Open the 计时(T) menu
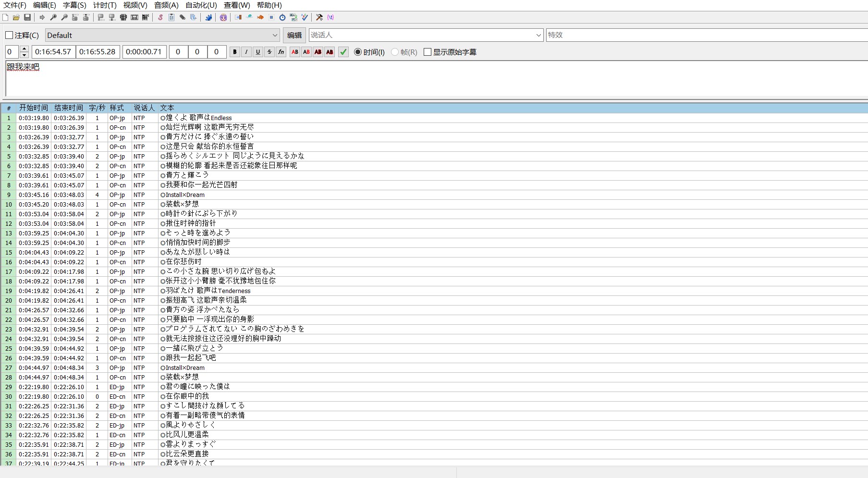 [105, 5]
